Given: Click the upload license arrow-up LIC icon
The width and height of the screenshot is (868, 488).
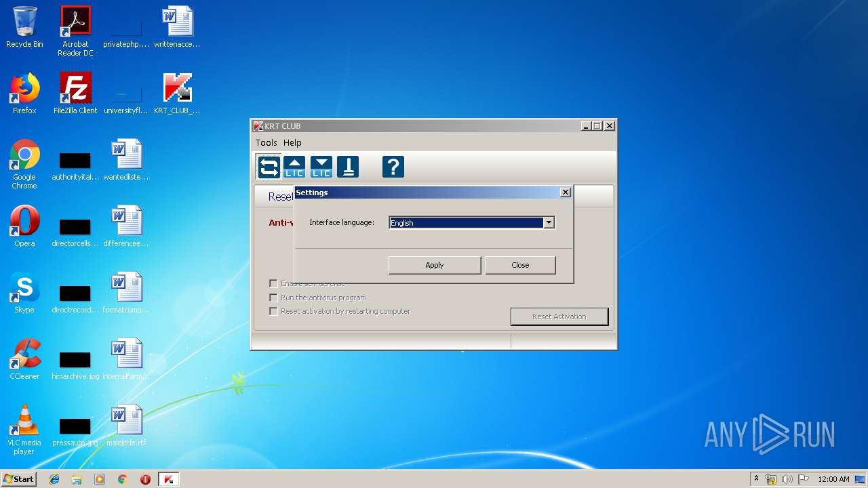Looking at the screenshot, I should click(294, 167).
